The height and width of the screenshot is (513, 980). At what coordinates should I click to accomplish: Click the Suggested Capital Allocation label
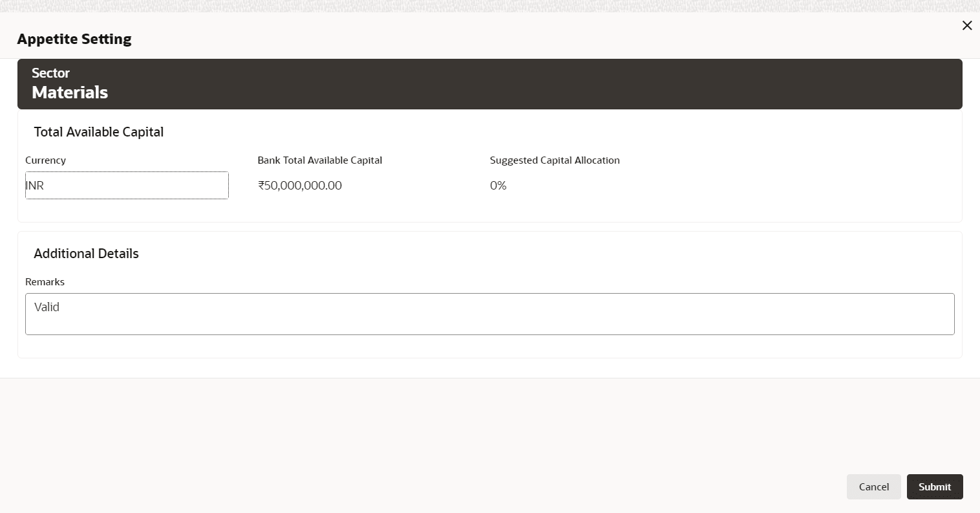pos(555,160)
